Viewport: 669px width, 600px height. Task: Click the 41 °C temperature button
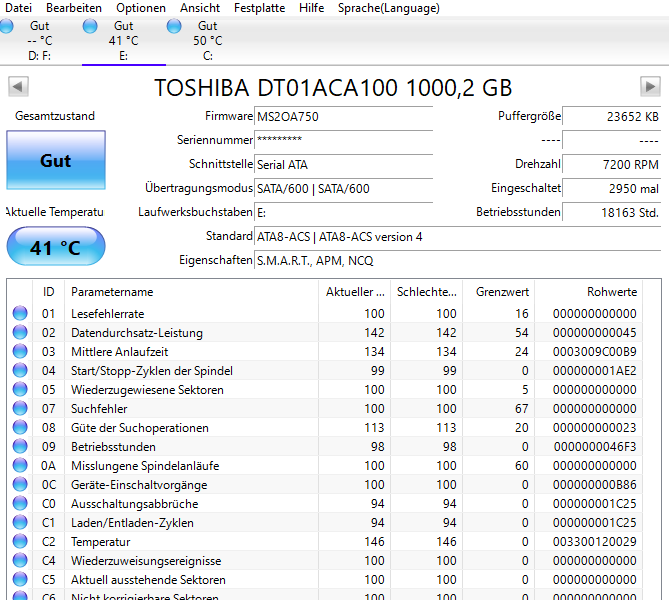coord(56,246)
